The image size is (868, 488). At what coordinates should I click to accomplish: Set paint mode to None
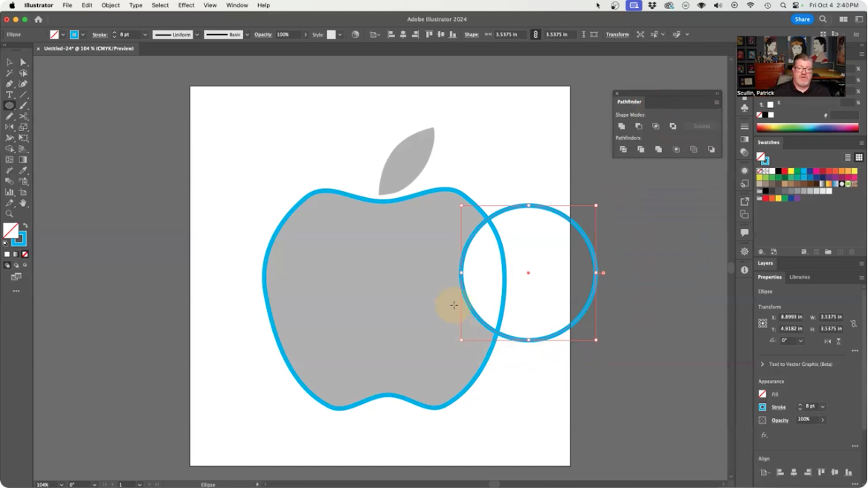[x=25, y=254]
